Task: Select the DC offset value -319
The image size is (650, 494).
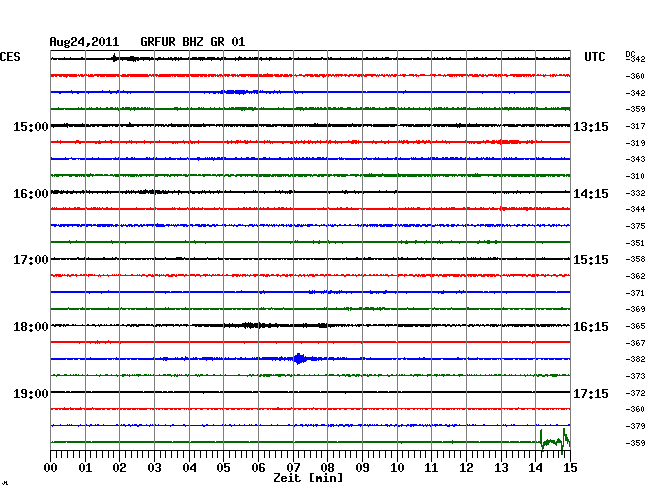Action: 635,143
